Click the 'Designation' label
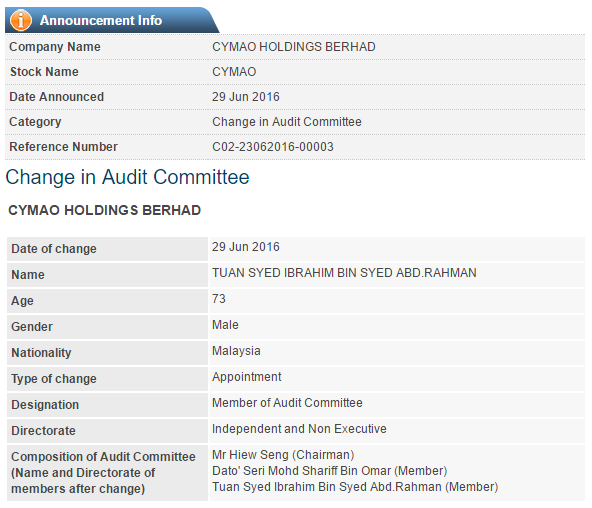Viewport: 592px width, 508px height. (45, 405)
